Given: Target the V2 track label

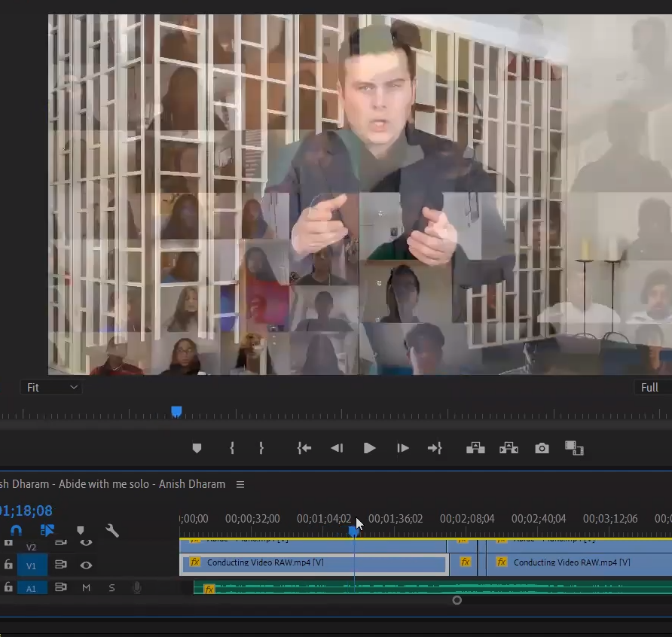Looking at the screenshot, I should tap(32, 547).
